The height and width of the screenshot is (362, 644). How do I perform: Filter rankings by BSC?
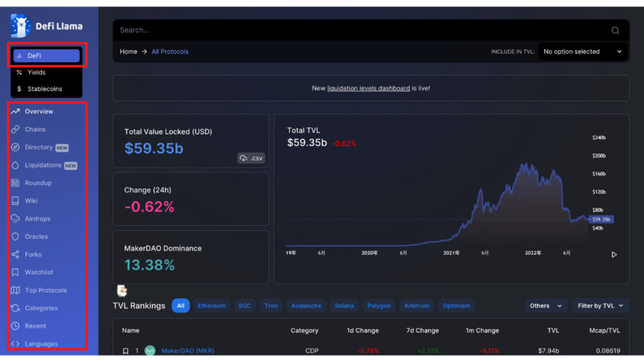click(x=245, y=306)
